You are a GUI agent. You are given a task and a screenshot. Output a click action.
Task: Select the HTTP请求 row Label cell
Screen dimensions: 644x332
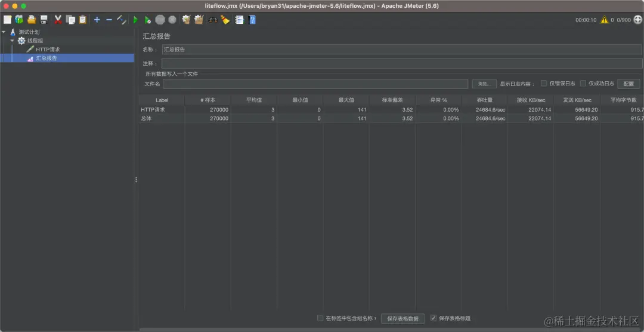coord(162,110)
